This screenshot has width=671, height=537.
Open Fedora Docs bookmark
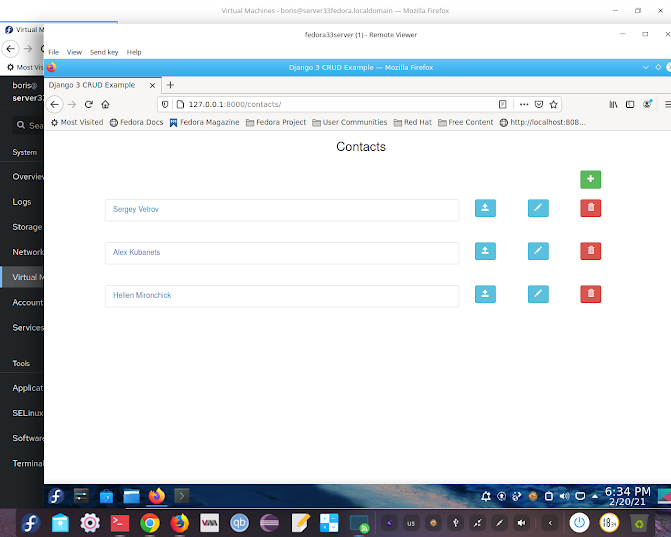pyautogui.click(x=137, y=122)
